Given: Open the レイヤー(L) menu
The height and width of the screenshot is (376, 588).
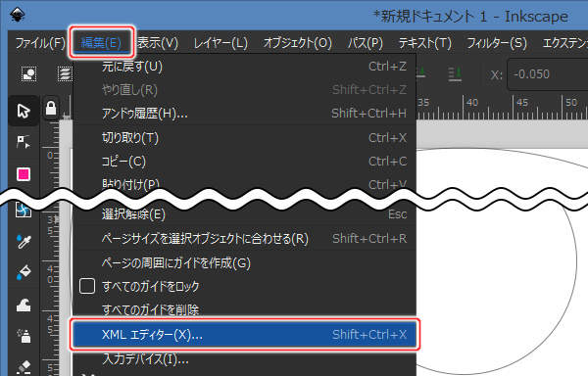Looking at the screenshot, I should 220,43.
